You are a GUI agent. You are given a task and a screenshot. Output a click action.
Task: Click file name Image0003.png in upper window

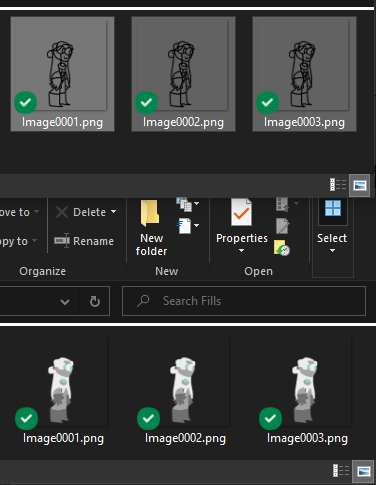click(x=304, y=123)
